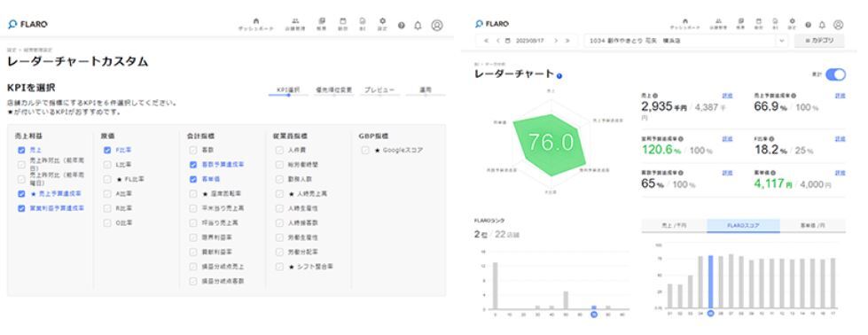Open notification bell on the radar chart page

pos(822,25)
